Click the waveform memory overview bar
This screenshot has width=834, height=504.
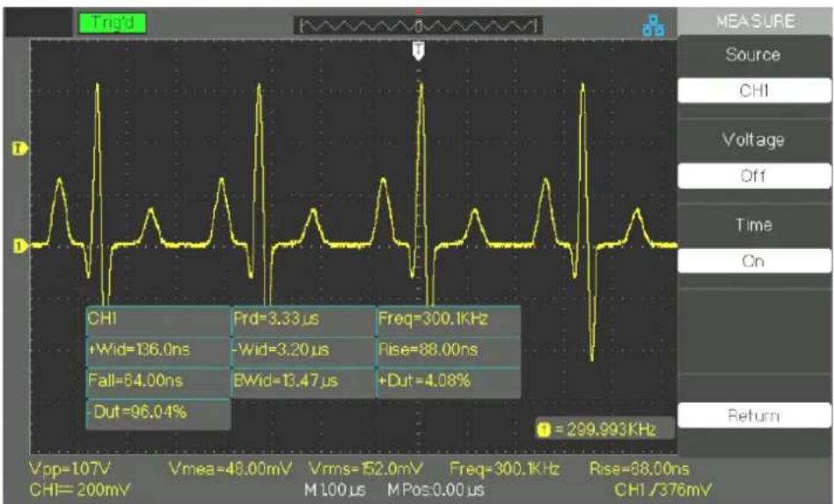[x=418, y=25]
